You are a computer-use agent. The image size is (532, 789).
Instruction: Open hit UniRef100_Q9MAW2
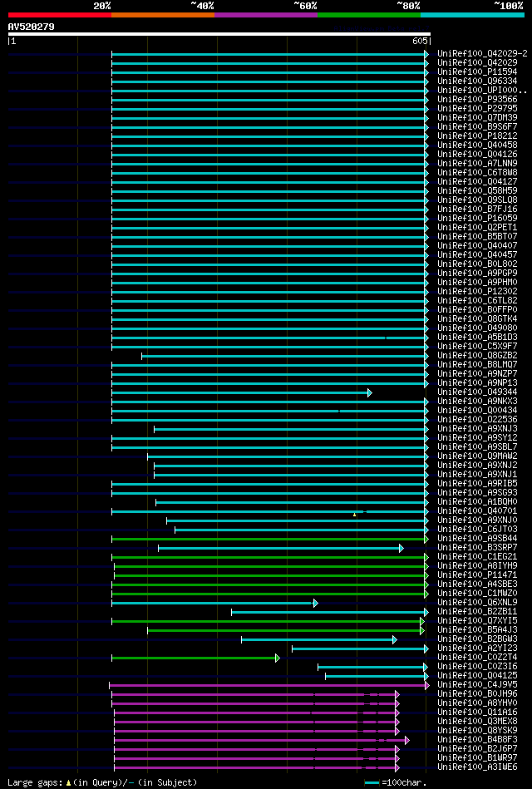[477, 456]
